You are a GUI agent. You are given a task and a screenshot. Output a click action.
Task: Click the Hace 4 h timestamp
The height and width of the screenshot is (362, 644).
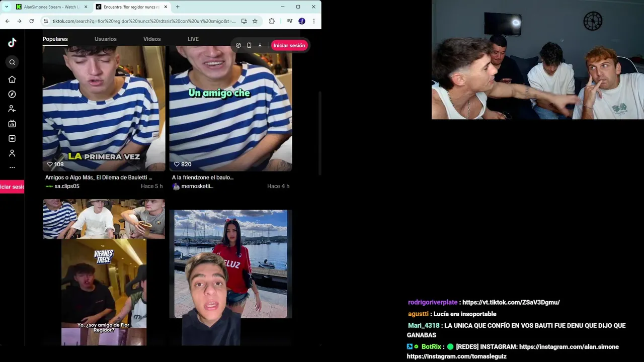pyautogui.click(x=278, y=187)
